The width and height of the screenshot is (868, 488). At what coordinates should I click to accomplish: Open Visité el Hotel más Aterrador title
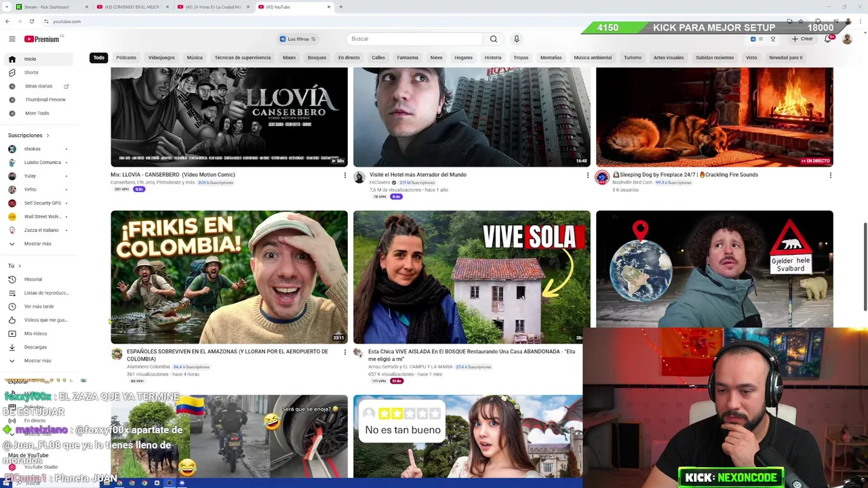(418, 175)
